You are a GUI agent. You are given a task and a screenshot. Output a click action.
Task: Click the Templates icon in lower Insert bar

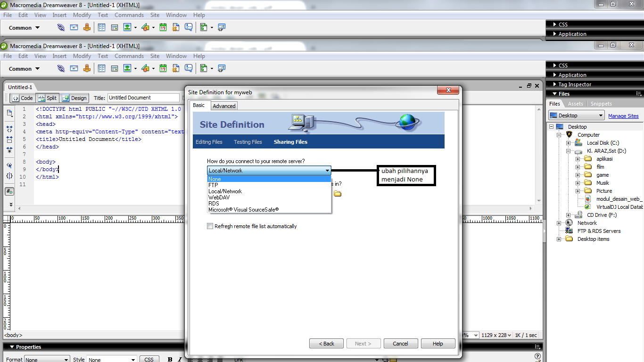click(x=204, y=68)
